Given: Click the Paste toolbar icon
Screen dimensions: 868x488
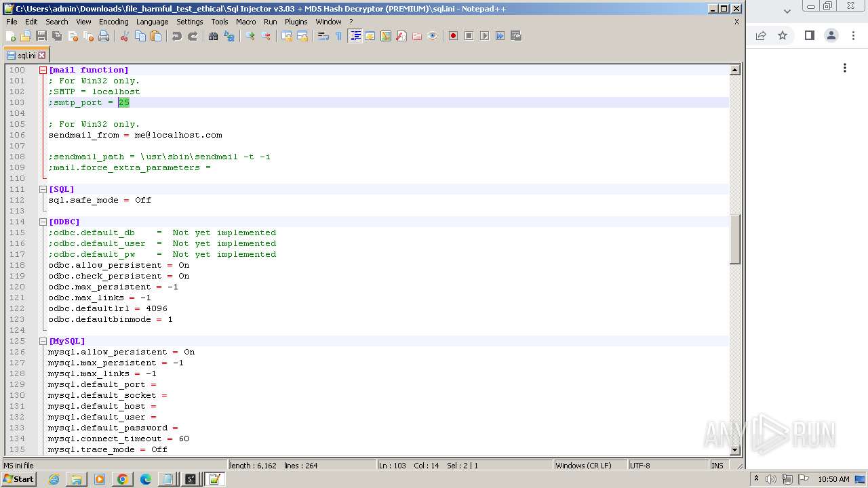Looking at the screenshot, I should pyautogui.click(x=156, y=36).
